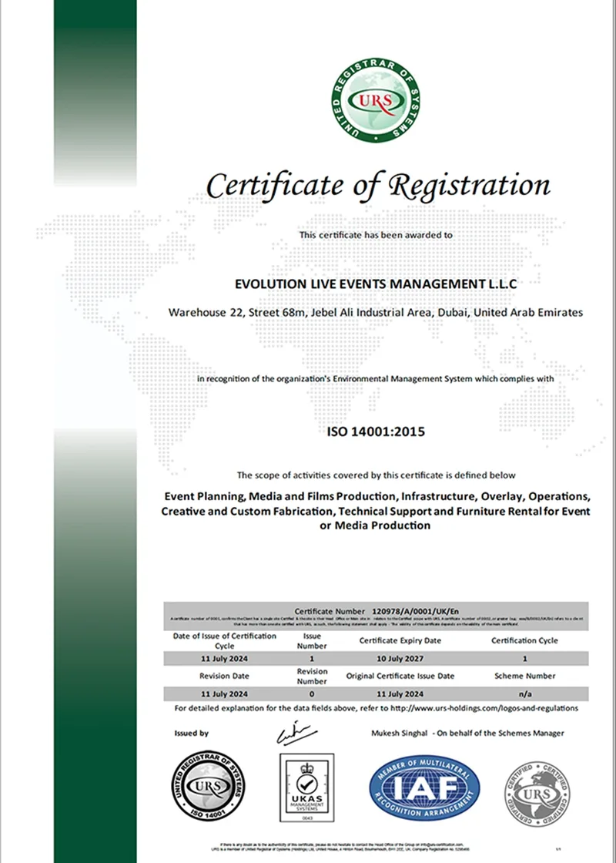Click the 'Certificate Number' label
Screen dimensions: 616x863
[x=330, y=612]
